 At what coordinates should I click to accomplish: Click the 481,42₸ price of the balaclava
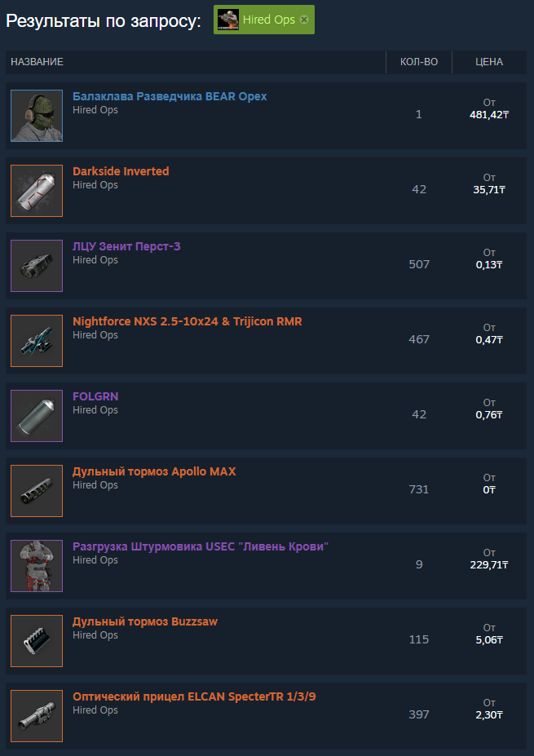point(489,115)
